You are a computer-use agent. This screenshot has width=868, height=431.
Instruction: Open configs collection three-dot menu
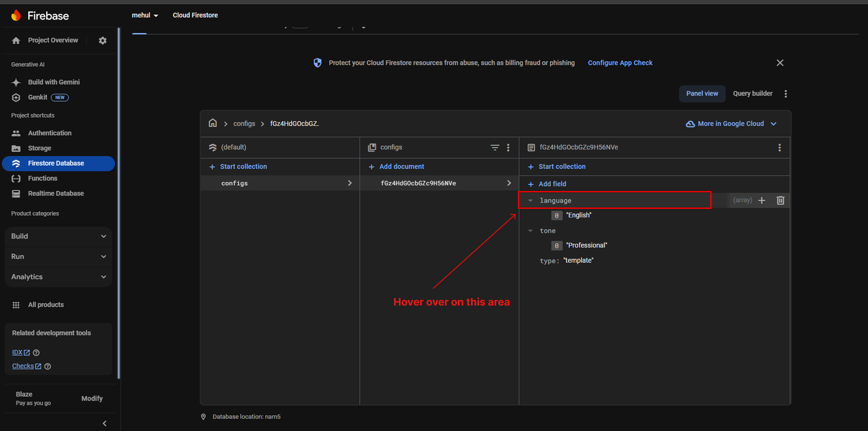[508, 148]
